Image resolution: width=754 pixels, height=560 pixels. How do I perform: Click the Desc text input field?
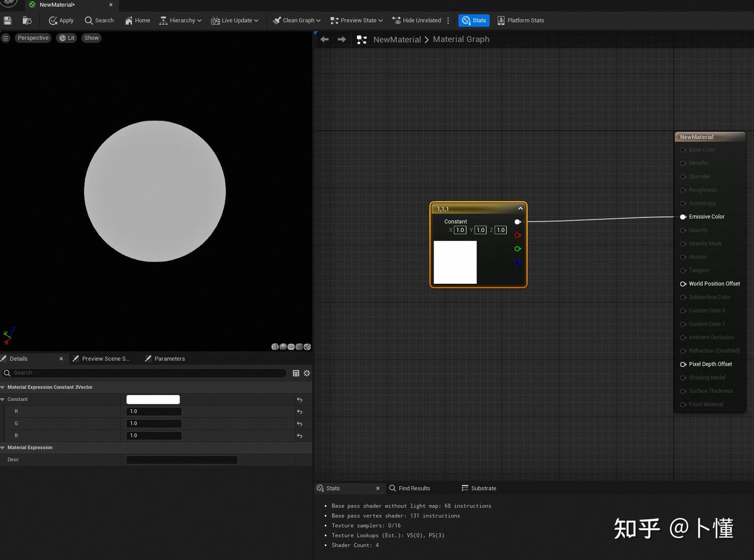182,460
